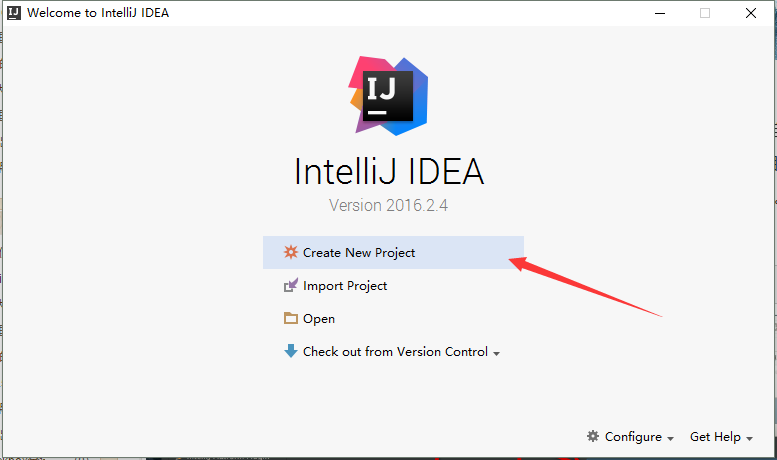Open an existing project with Open

319,319
